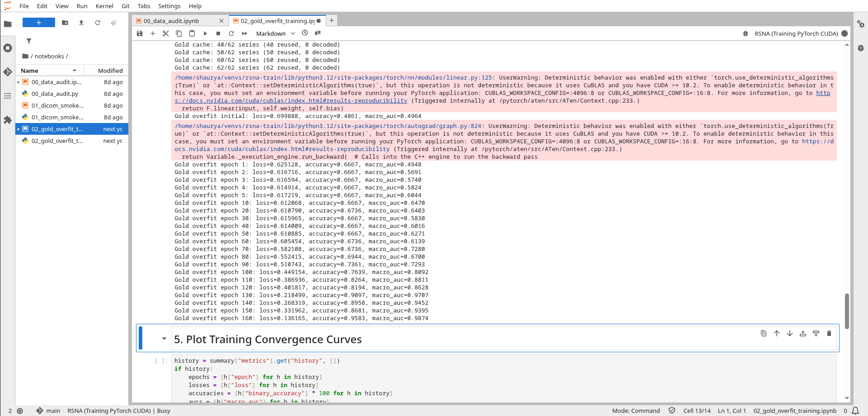Open the Git sidebar panel
The width and height of the screenshot is (868, 416).
pyautogui.click(x=8, y=72)
